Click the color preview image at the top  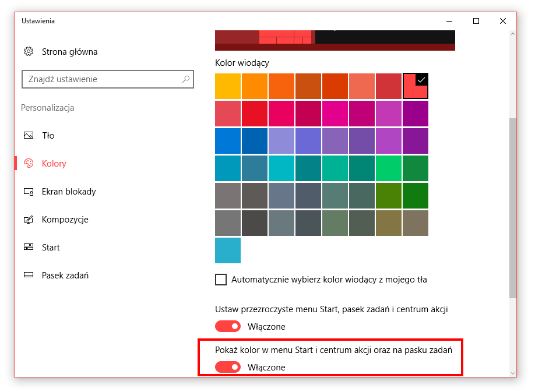(x=335, y=41)
